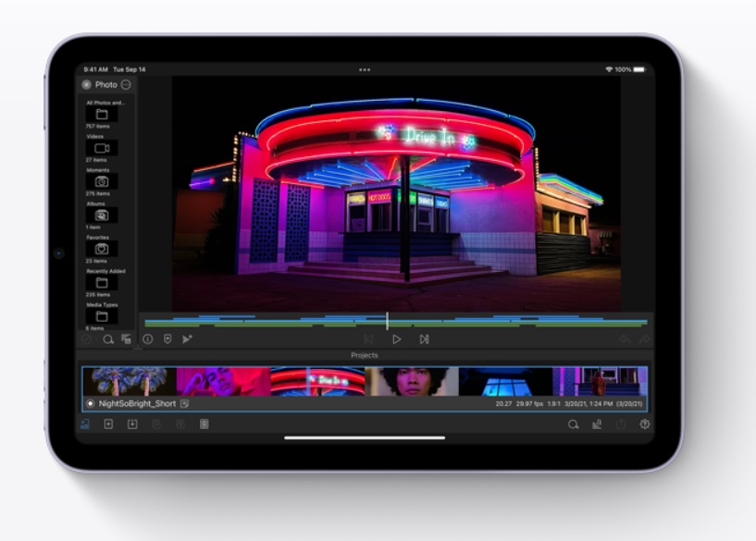Open the Videos folder in library
This screenshot has width=756, height=541.
102,148
